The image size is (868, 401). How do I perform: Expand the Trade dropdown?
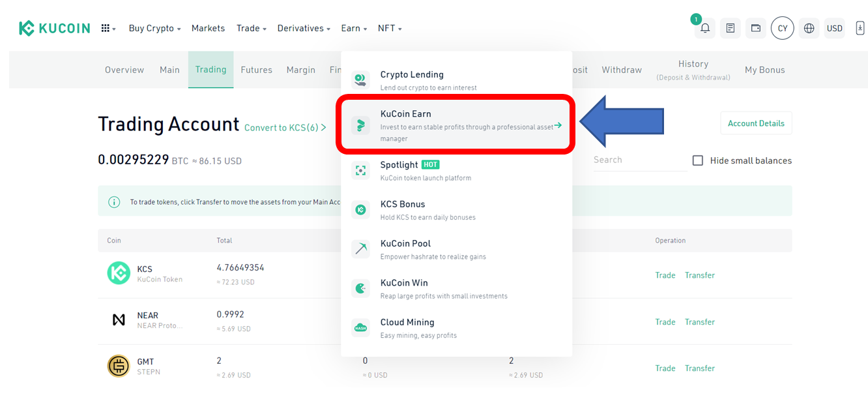[x=252, y=28]
